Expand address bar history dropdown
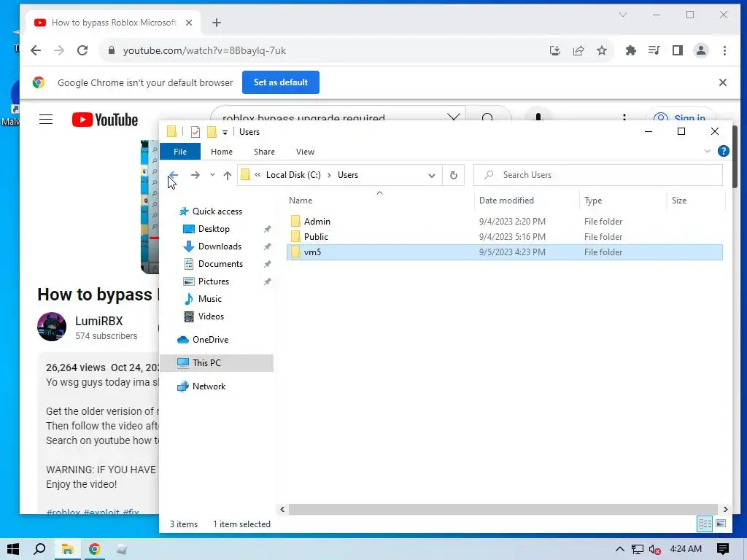 (x=432, y=175)
